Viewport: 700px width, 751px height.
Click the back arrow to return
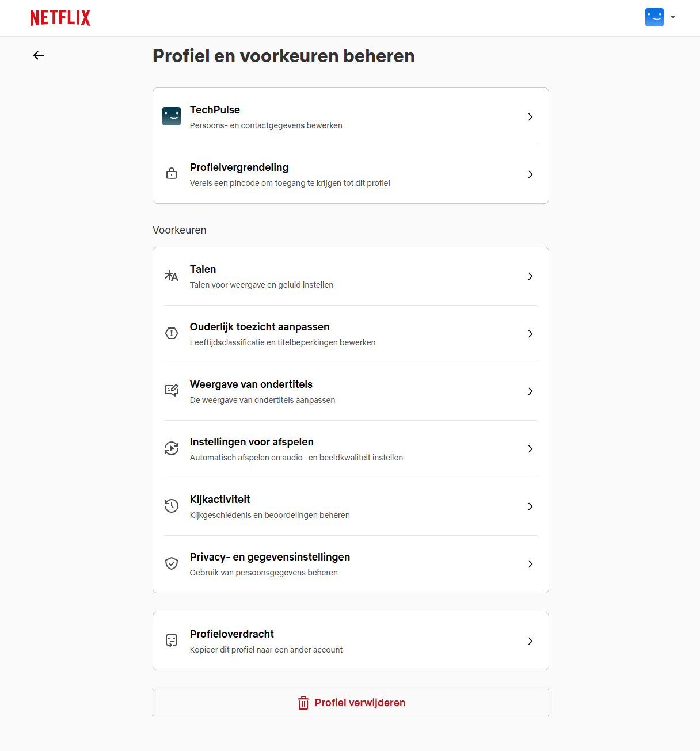(38, 55)
